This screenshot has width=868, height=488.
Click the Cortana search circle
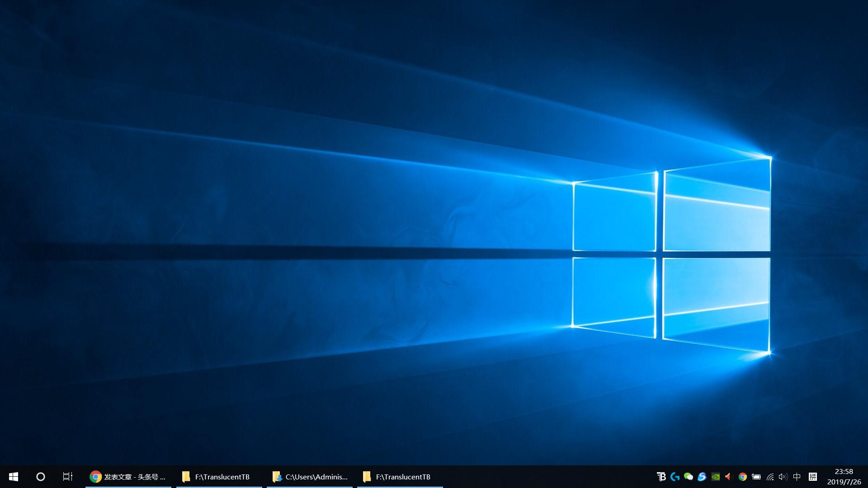[41, 477]
